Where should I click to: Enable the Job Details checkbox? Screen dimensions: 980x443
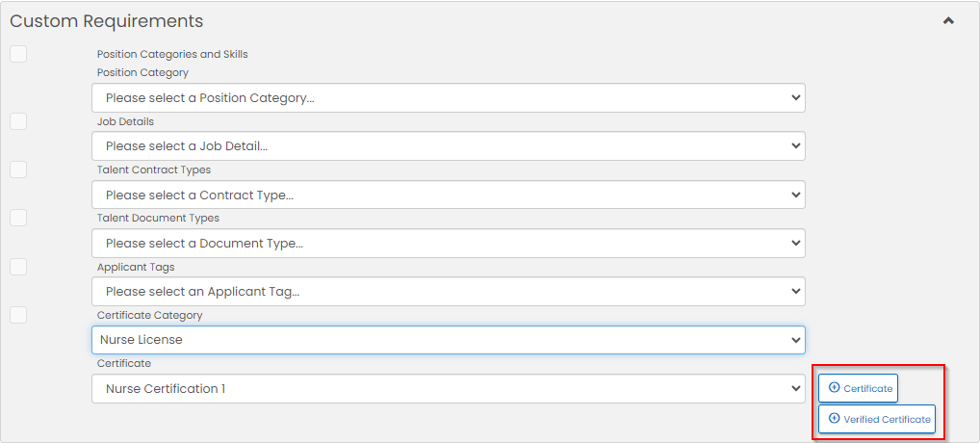pyautogui.click(x=18, y=121)
